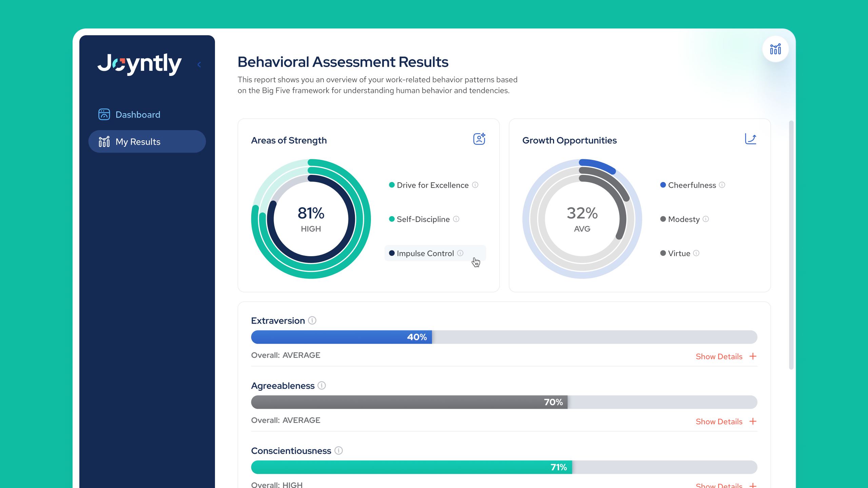Click the floating results chart icon top-right
The height and width of the screenshot is (488, 868).
point(775,49)
